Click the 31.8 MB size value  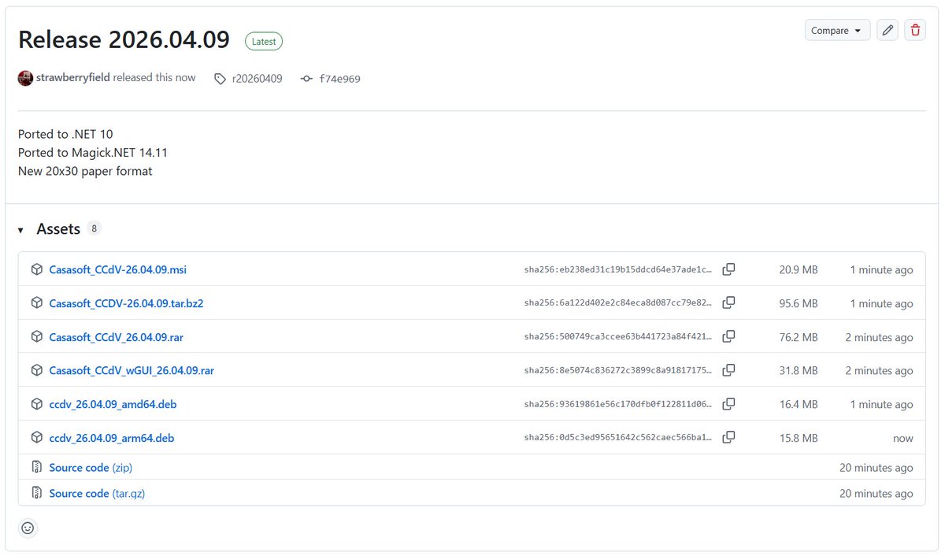click(799, 371)
